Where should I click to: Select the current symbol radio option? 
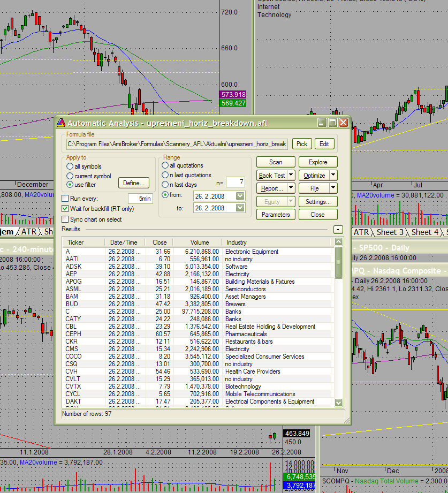70,176
